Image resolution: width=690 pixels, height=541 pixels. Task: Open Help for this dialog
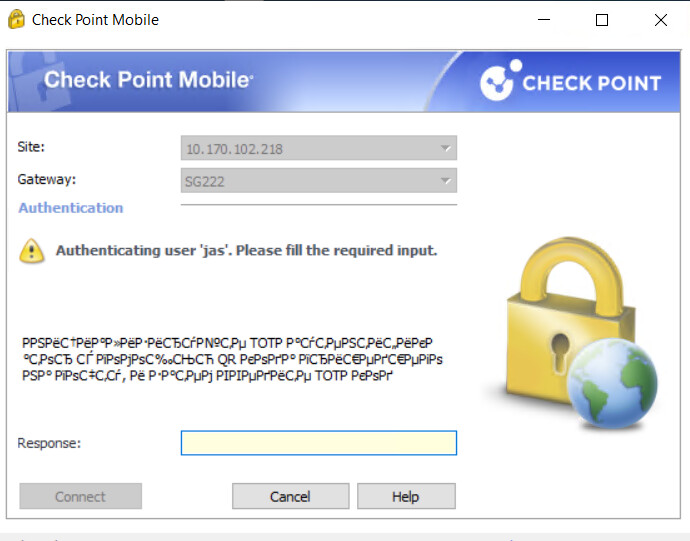(x=406, y=496)
